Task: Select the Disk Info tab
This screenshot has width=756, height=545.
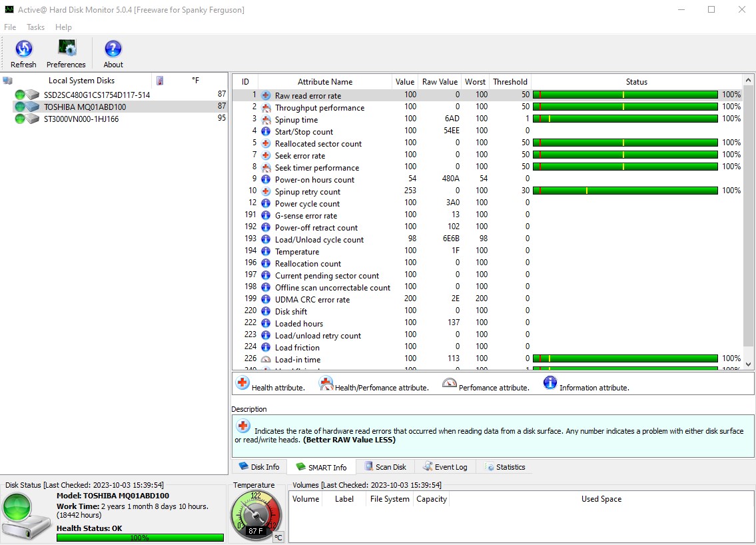Action: coord(259,466)
